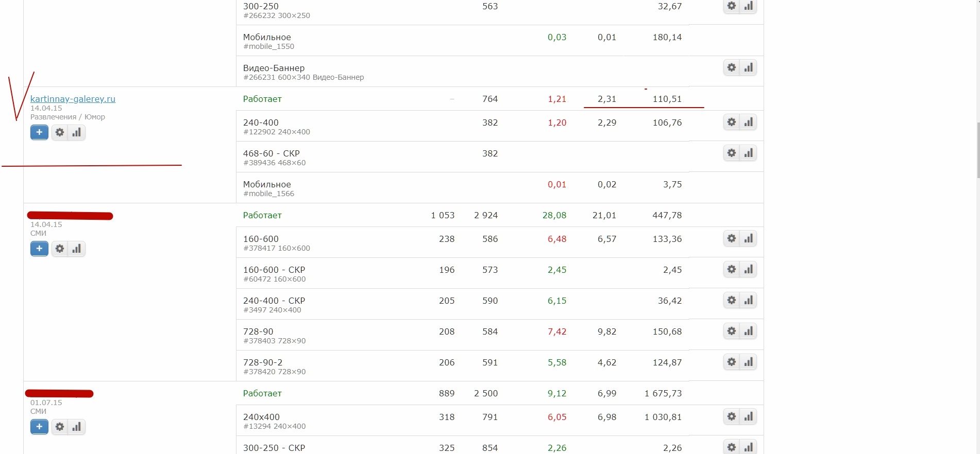This screenshot has width=980, height=454.
Task: Click the vertical scrollbar thumb on the right
Action: (x=978, y=150)
